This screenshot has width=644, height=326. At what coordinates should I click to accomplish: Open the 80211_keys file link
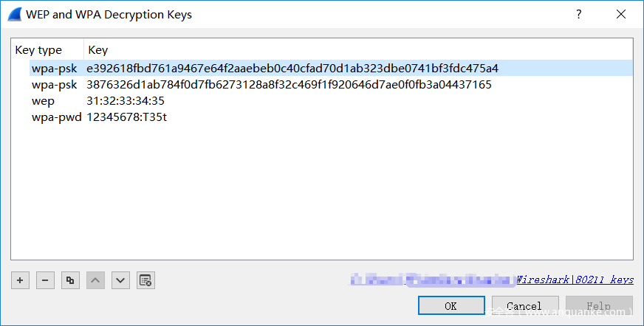coord(575,280)
